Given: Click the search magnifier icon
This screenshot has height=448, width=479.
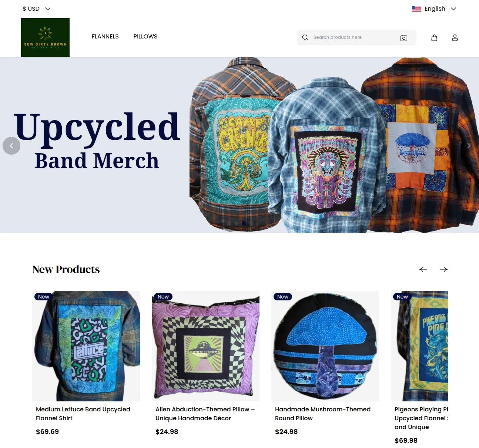Looking at the screenshot, I should 305,37.
